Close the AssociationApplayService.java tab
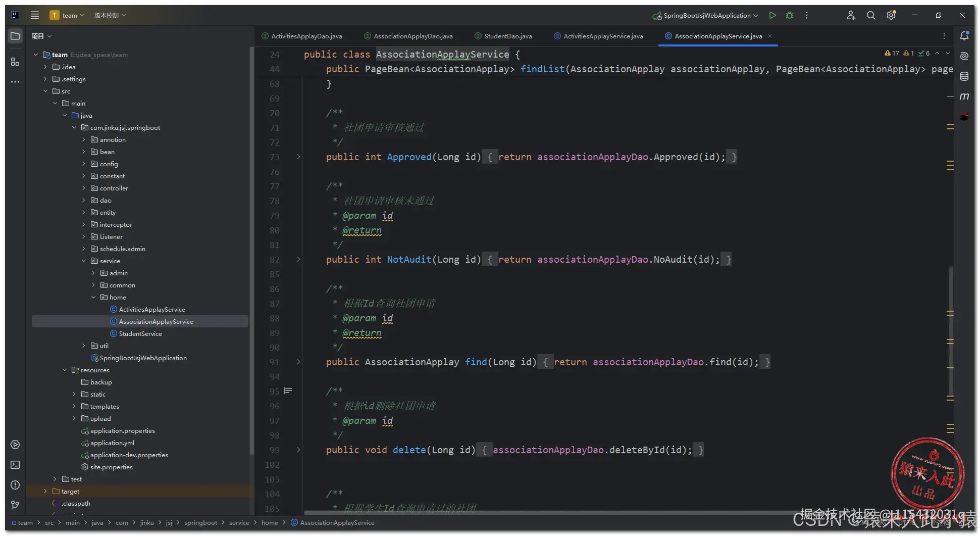This screenshot has height=536, width=980. click(x=770, y=36)
